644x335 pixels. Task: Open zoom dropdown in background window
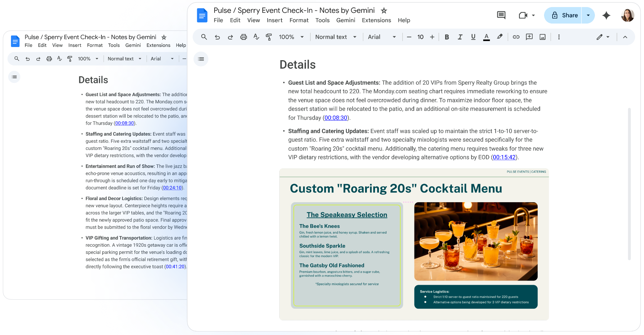88,59
